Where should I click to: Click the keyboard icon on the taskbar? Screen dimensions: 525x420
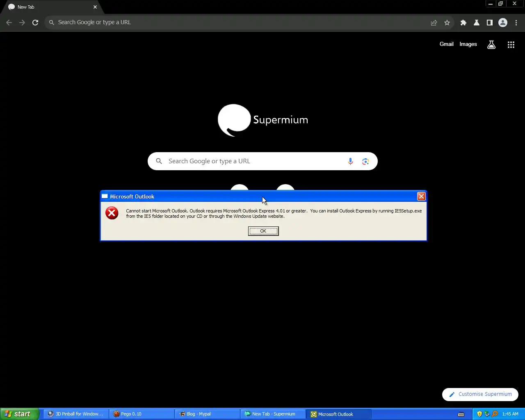[461, 414]
